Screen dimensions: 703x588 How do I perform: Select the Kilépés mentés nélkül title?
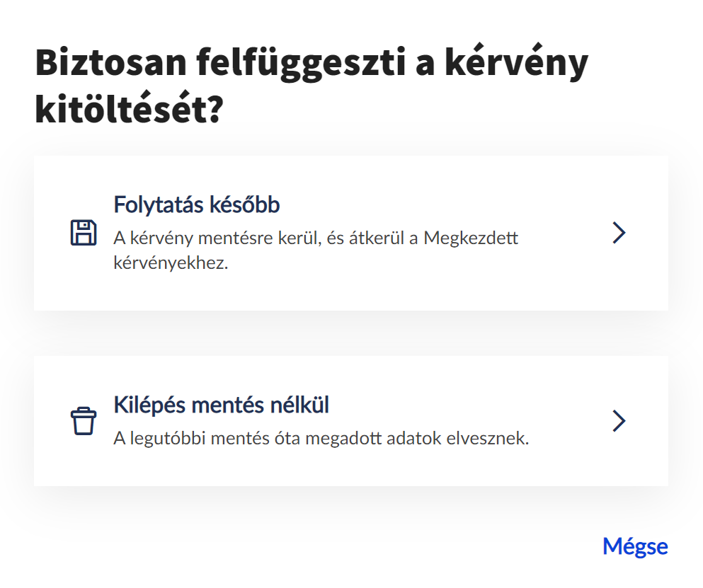pyautogui.click(x=221, y=405)
